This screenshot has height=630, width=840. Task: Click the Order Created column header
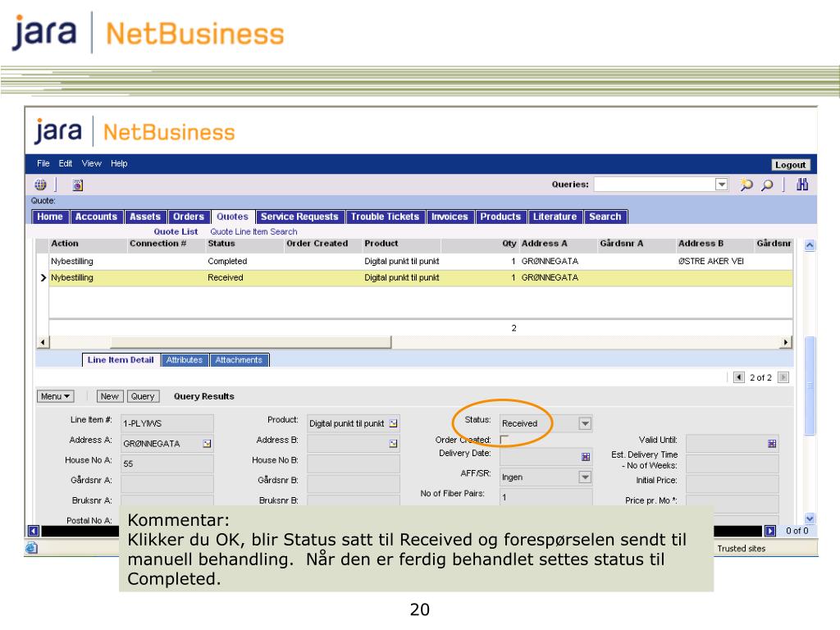[317, 243]
